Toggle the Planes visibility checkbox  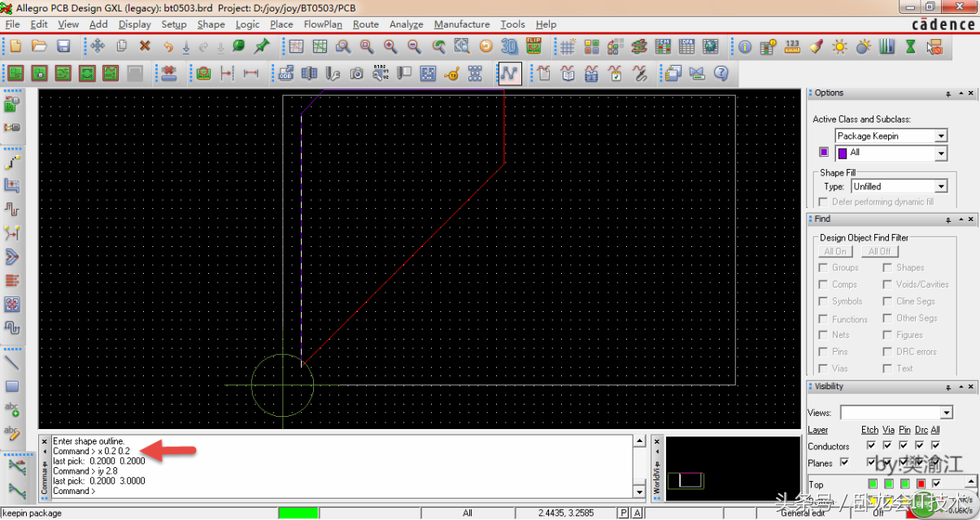point(844,462)
